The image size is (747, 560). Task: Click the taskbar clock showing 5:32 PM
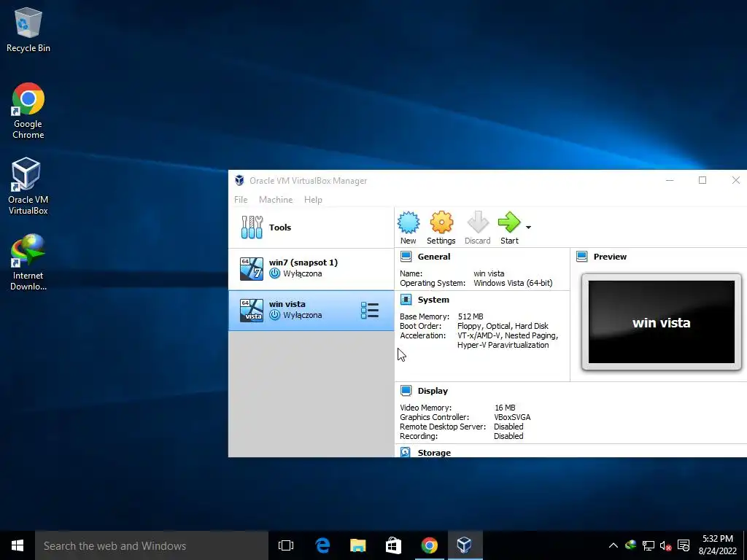point(718,545)
